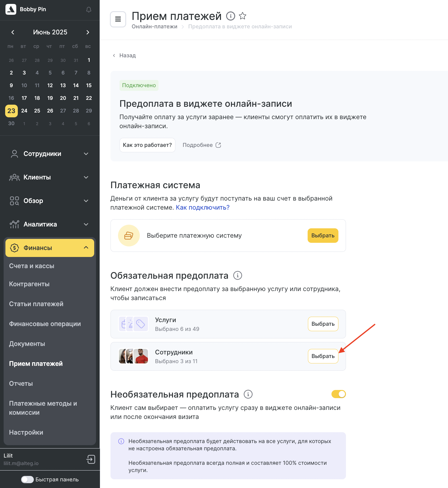448x488 pixels.
Task: Select June 19 in the calendar
Action: pyautogui.click(x=50, y=98)
